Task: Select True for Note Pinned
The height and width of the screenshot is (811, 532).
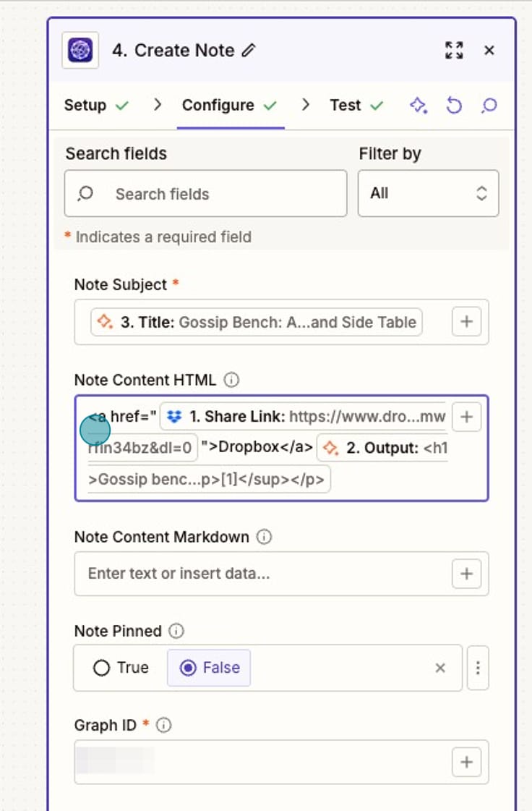Action: (x=102, y=668)
